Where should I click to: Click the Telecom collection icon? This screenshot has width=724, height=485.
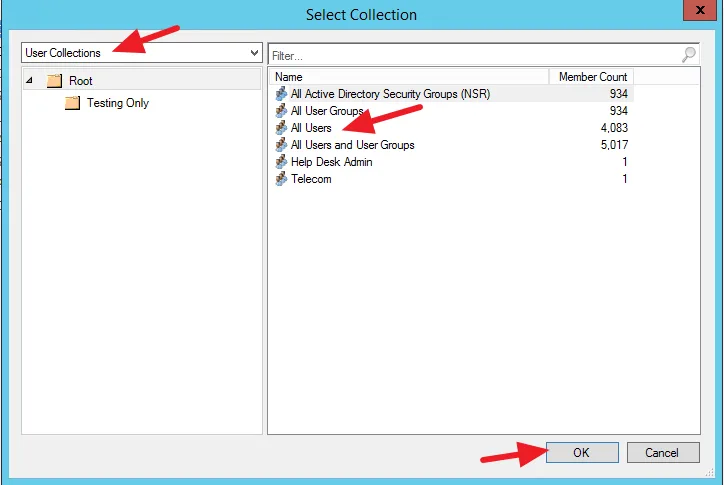point(281,179)
